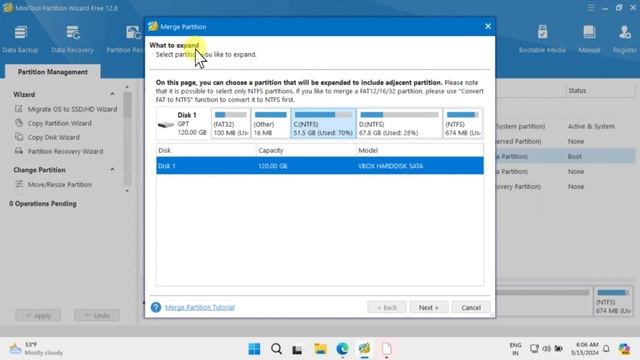Click the Capacity column header

coord(306,150)
